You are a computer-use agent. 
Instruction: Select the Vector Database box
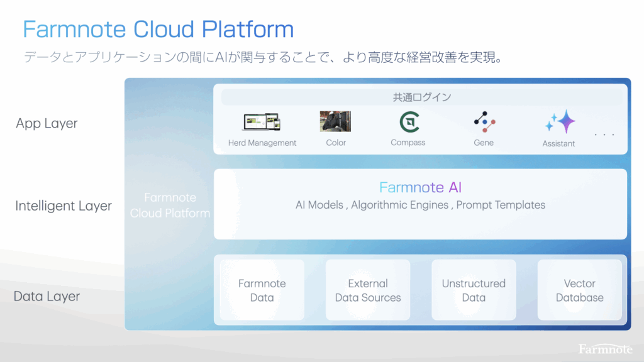[x=579, y=290]
